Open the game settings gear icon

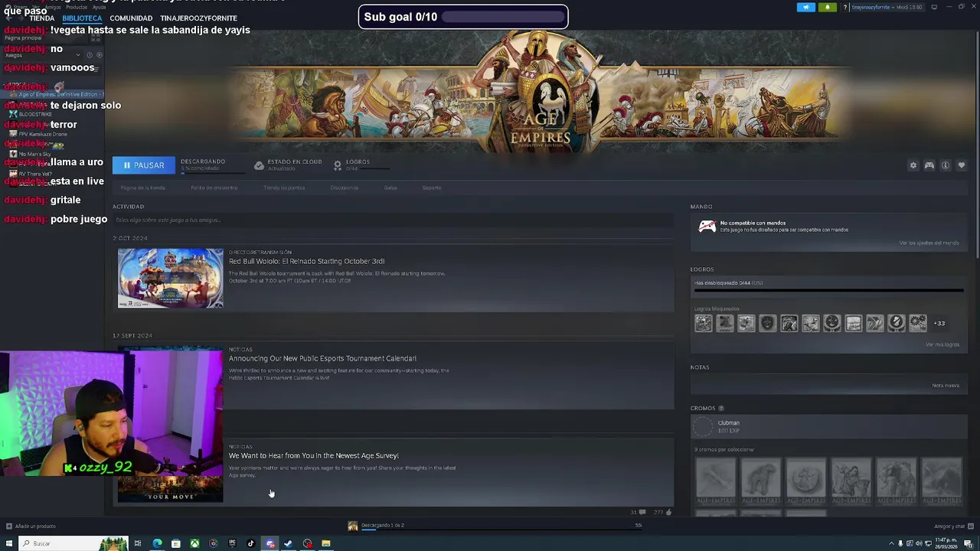click(x=913, y=165)
